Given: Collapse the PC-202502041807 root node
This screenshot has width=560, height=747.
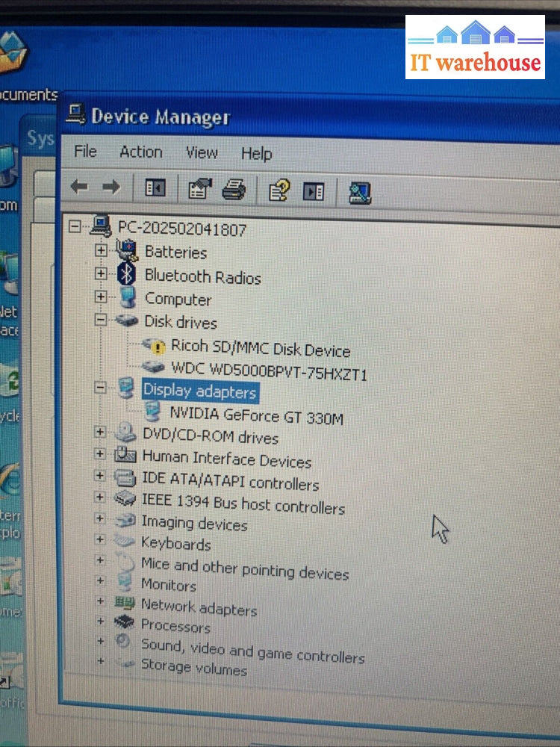Looking at the screenshot, I should click(x=74, y=224).
